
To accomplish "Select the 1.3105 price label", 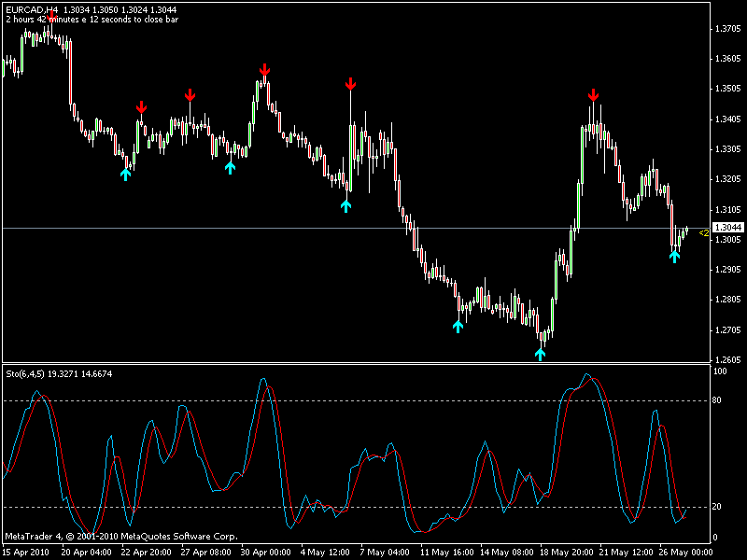I will (x=728, y=210).
